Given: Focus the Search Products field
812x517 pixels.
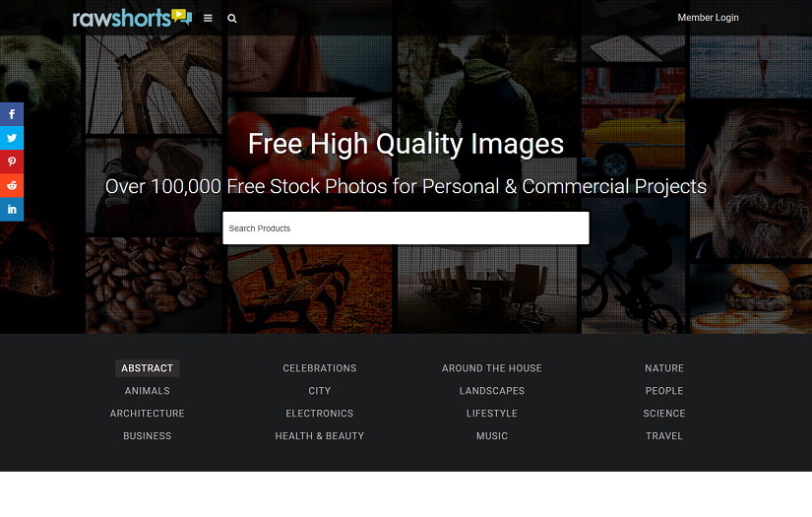Looking at the screenshot, I should pyautogui.click(x=406, y=227).
